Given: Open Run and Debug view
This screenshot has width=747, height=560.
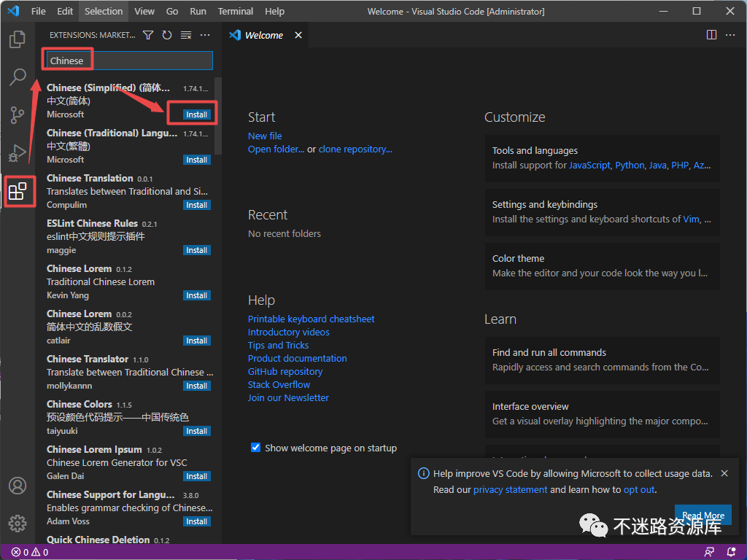Looking at the screenshot, I should [x=18, y=153].
